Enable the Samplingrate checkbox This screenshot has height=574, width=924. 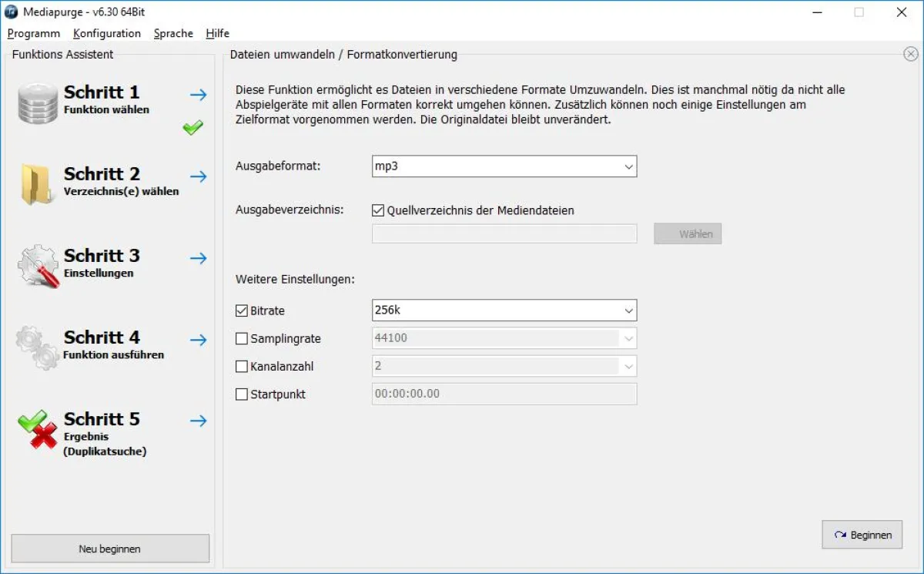(x=241, y=338)
